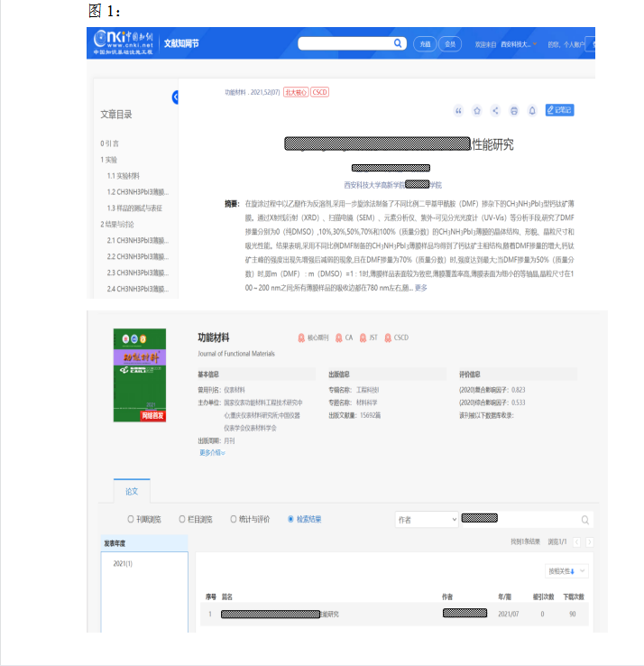This screenshot has width=644, height=666.
Task: Click the 充值 button in header
Action: [424, 43]
